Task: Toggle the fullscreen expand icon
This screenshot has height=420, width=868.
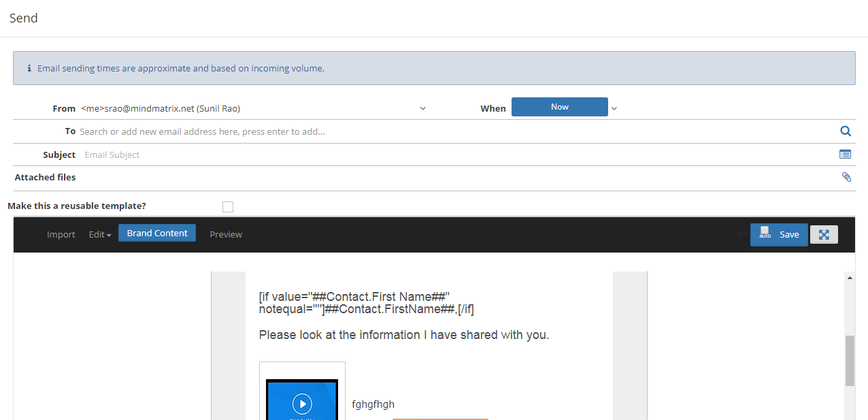Action: point(824,234)
